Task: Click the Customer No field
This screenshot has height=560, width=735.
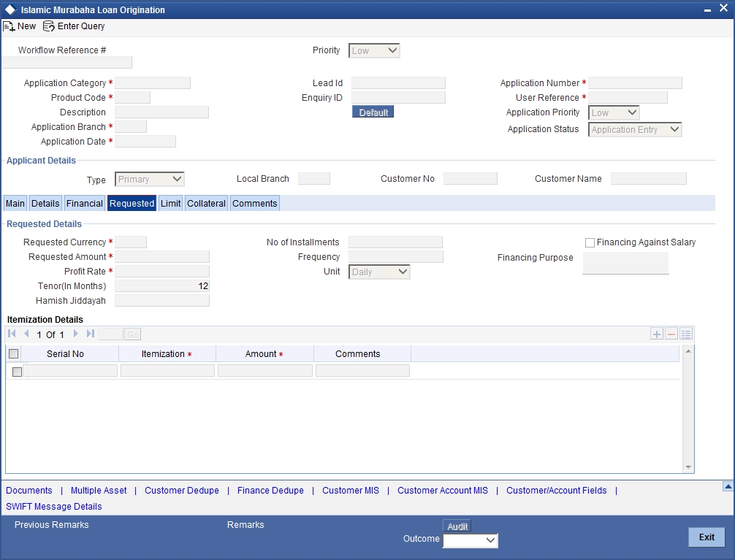Action: [x=471, y=179]
